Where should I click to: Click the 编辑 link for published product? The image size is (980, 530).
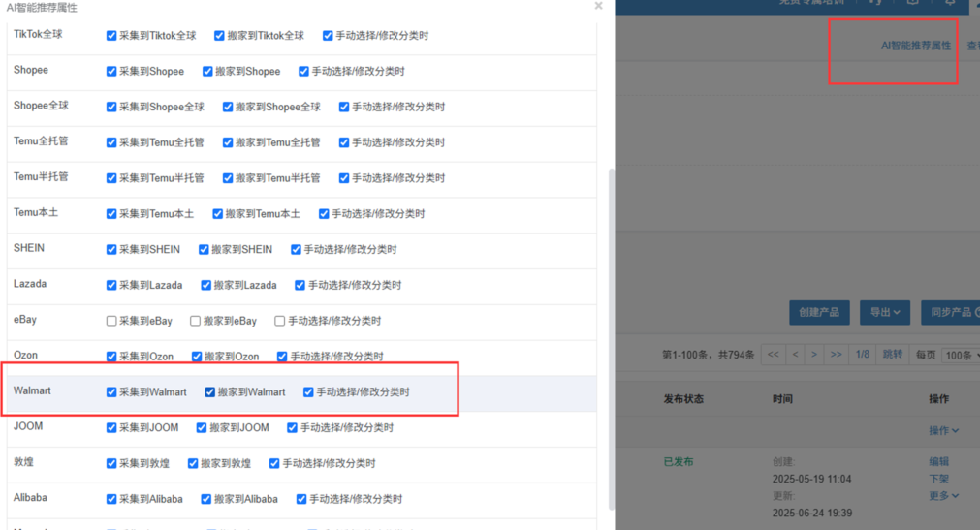pyautogui.click(x=938, y=462)
